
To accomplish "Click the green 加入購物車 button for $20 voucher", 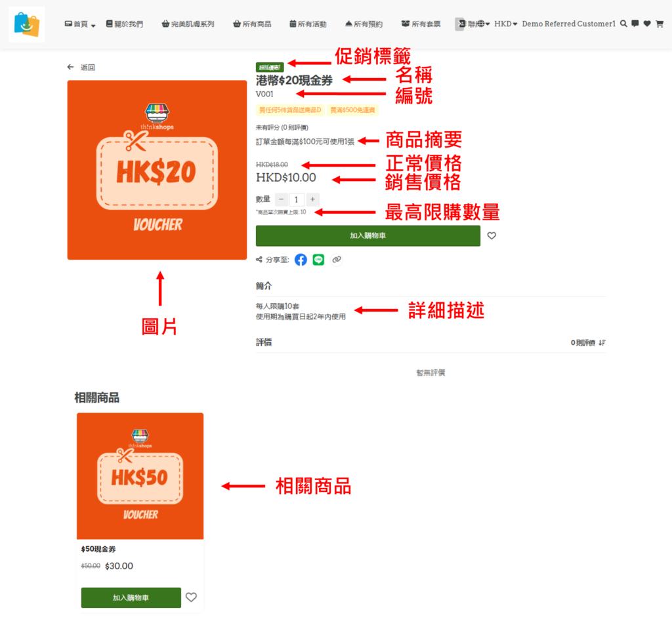I will tap(367, 236).
